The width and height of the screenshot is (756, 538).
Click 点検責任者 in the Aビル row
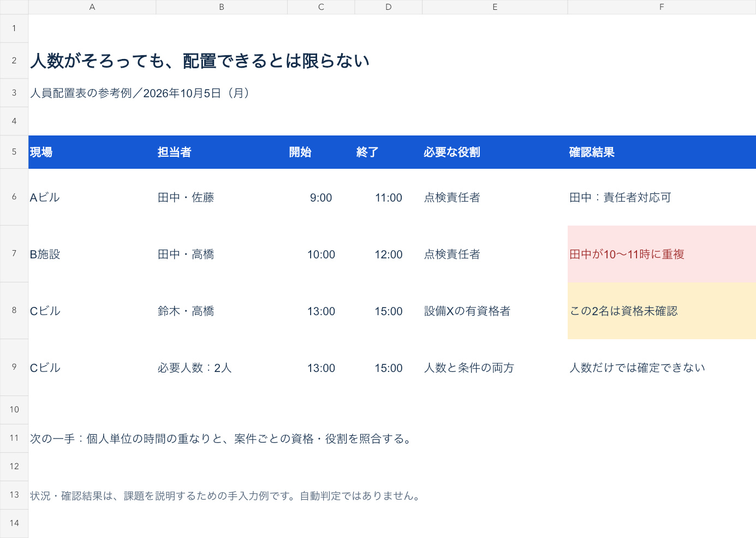click(x=495, y=197)
